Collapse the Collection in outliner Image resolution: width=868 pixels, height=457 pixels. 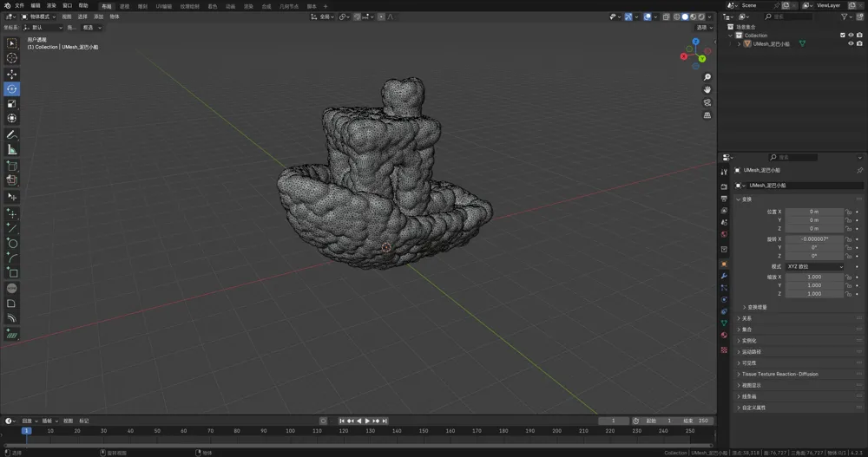[x=731, y=36]
